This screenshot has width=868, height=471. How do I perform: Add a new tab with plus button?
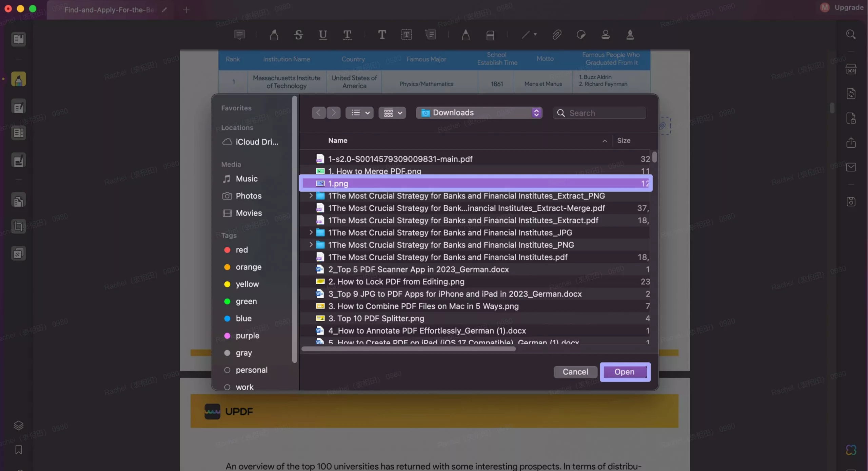[x=186, y=10]
